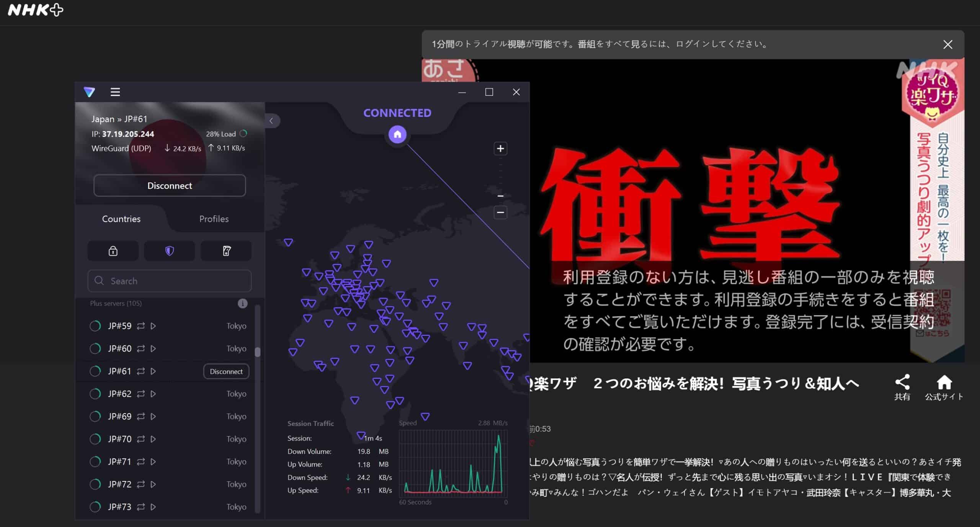
Task: Toggle the NetShield shield icon
Action: coord(170,251)
